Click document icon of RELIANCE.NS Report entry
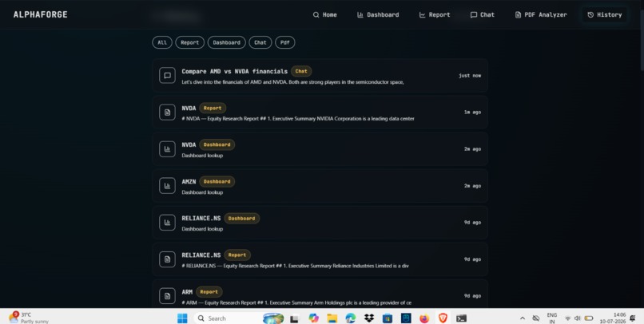 click(x=167, y=259)
